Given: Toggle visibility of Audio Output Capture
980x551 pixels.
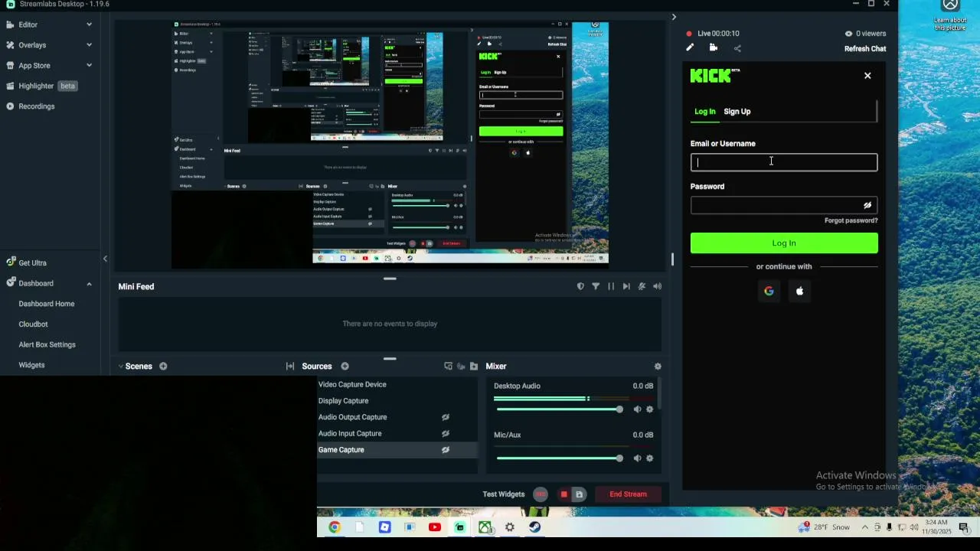Looking at the screenshot, I should tap(445, 417).
